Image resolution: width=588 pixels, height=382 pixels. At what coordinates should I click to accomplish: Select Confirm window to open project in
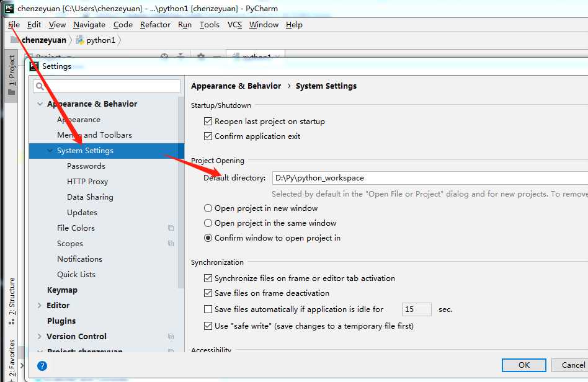coord(208,238)
